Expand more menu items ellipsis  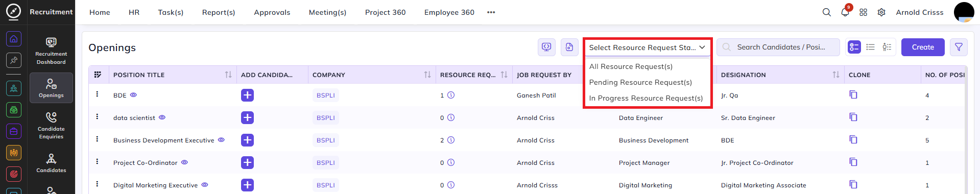[x=491, y=12]
